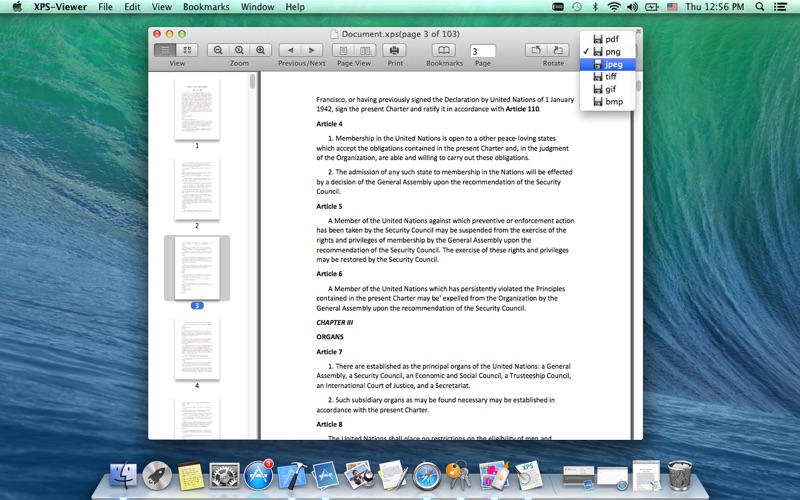Open the Apple menu

[x=17, y=7]
